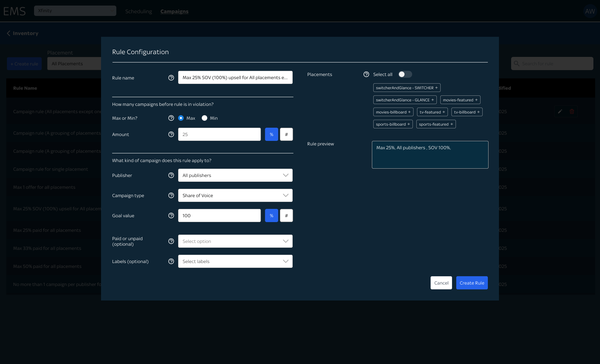
Task: Open the Campaign type dropdown
Action: 235,195
